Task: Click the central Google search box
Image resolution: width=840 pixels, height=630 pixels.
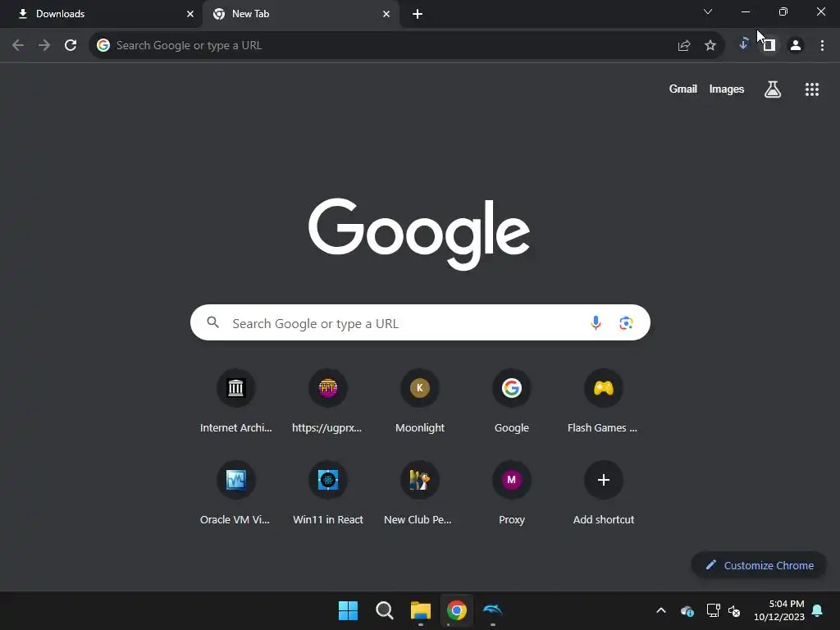Action: click(420, 322)
